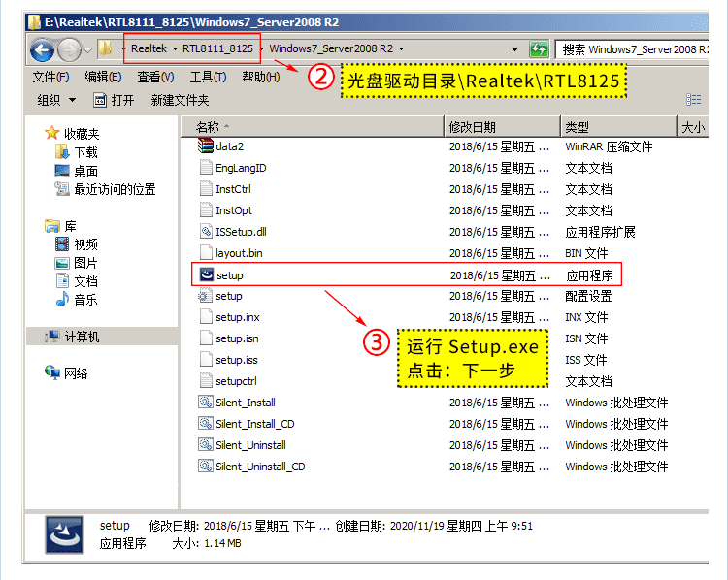
Task: Open the 组织 dropdown in the toolbar
Action: click(56, 100)
